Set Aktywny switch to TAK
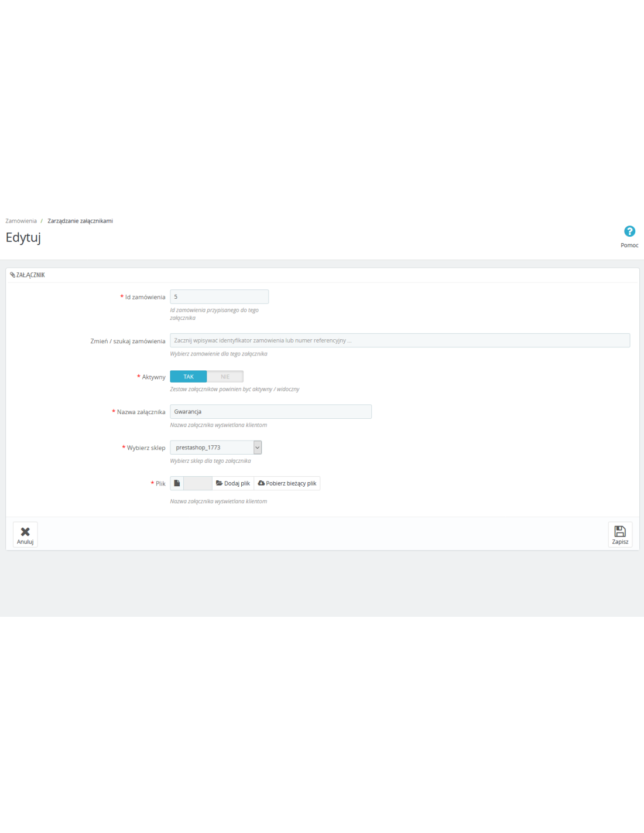This screenshot has height=833, width=644. click(189, 377)
